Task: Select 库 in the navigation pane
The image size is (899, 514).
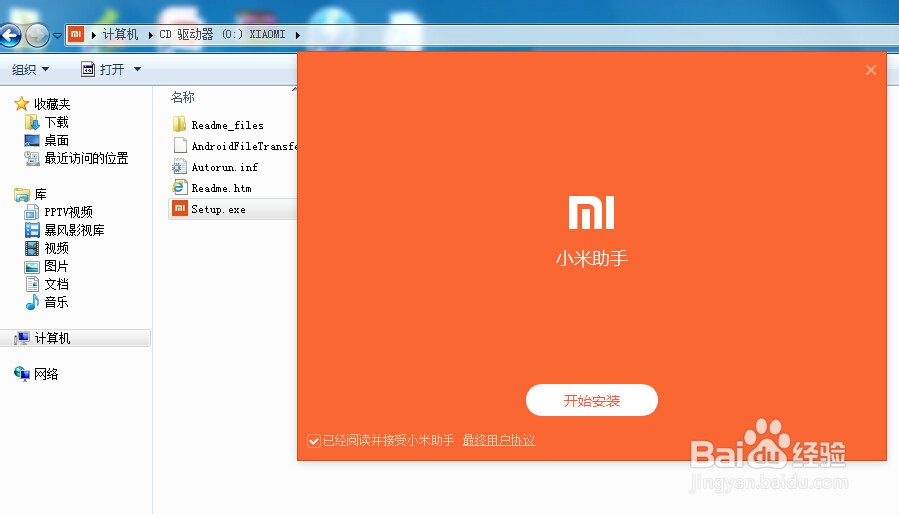Action: 41,194
